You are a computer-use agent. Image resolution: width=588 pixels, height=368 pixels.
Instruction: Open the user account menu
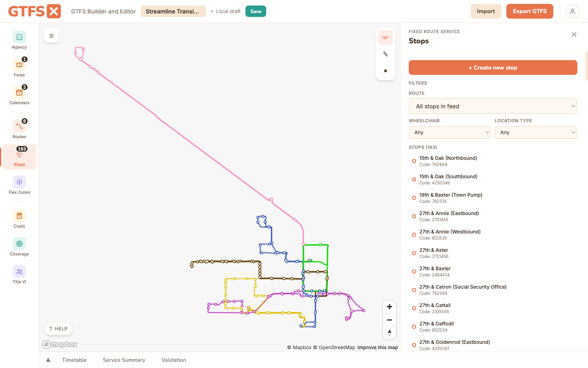[x=572, y=11]
